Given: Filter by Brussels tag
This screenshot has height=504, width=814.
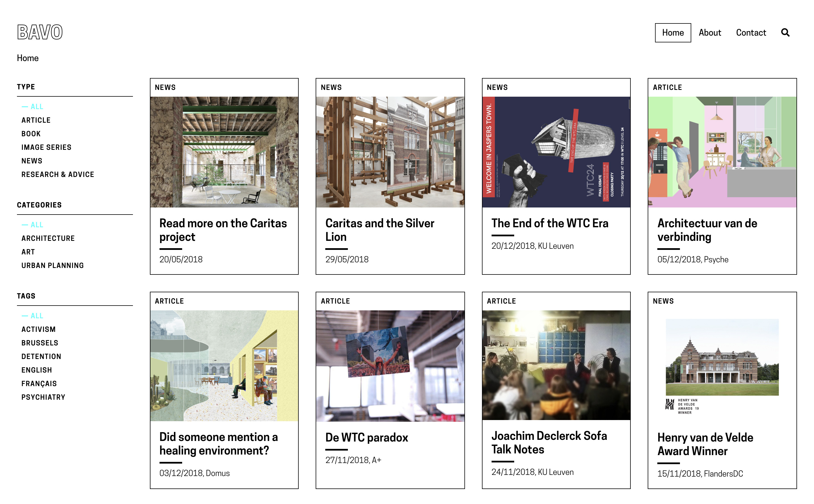Looking at the screenshot, I should (40, 343).
